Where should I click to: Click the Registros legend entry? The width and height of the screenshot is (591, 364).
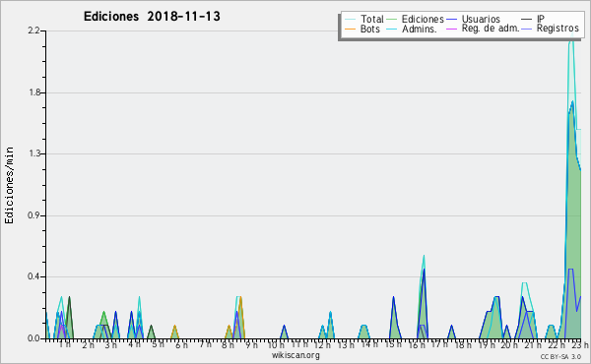[558, 29]
